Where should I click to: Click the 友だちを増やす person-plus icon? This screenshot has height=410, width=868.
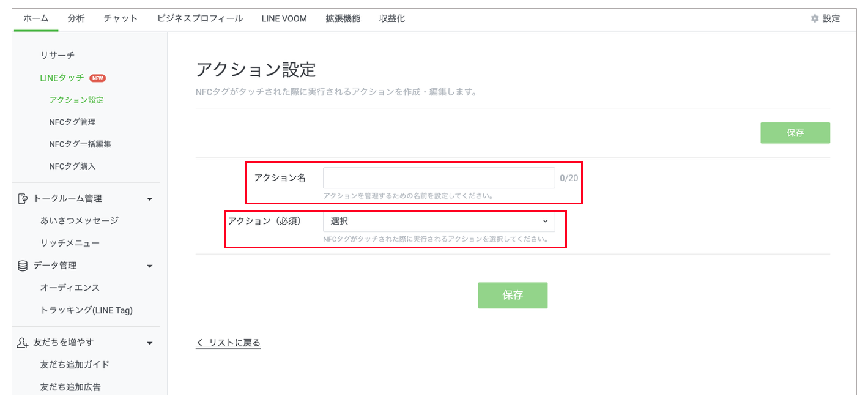(x=23, y=343)
